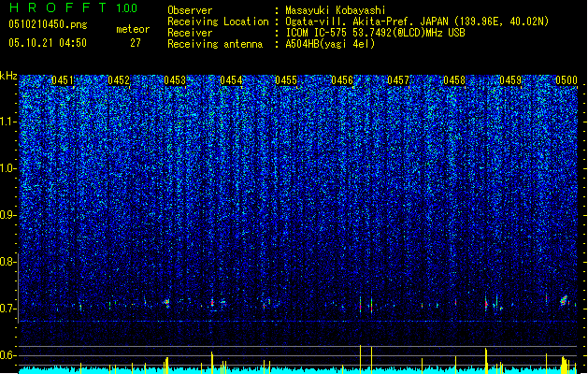Screen dimensions: 588x374
Task: Click the 1.0 kHz axis label
Action: tap(8, 168)
